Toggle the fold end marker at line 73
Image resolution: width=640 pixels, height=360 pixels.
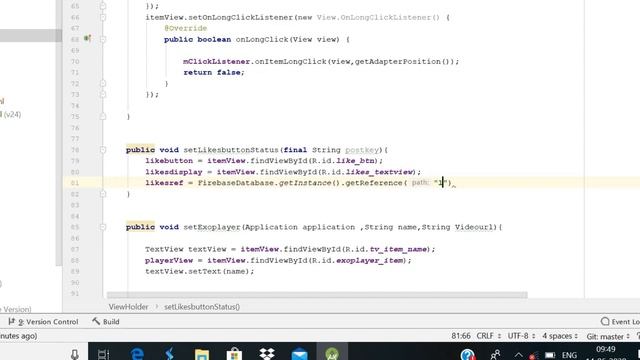pos(103,94)
